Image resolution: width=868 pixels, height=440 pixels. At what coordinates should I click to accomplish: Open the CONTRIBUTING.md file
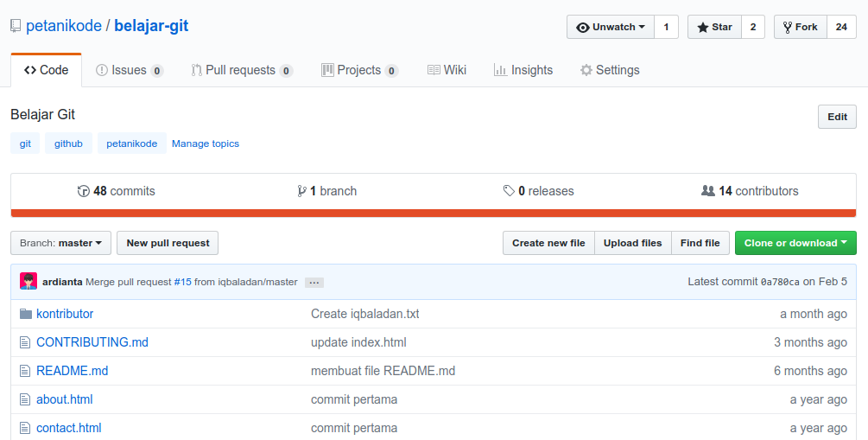[x=92, y=342]
